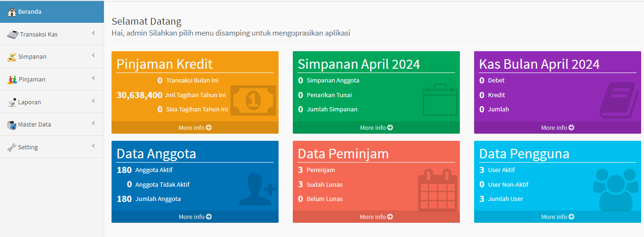Click the Anggota Tidak Aktif label
Screen dimensions: 644x237
coord(162,184)
